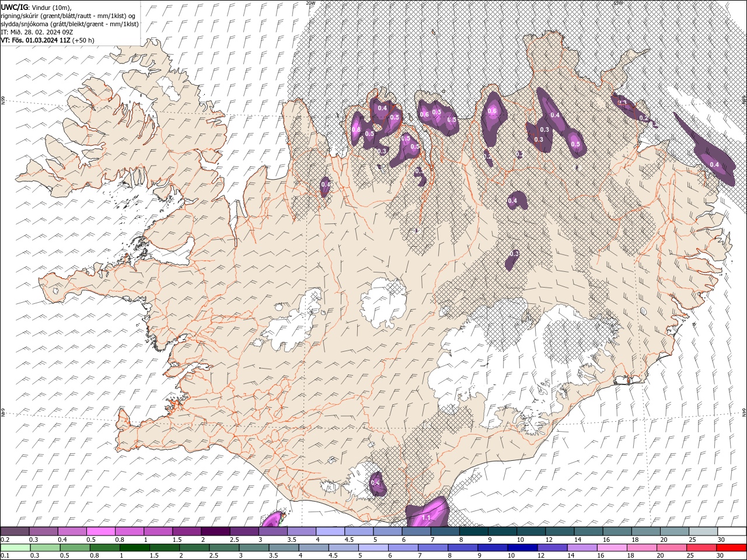Click the lower-row pale pink swatch labeled 16
747x560 pixels.
pos(612,548)
